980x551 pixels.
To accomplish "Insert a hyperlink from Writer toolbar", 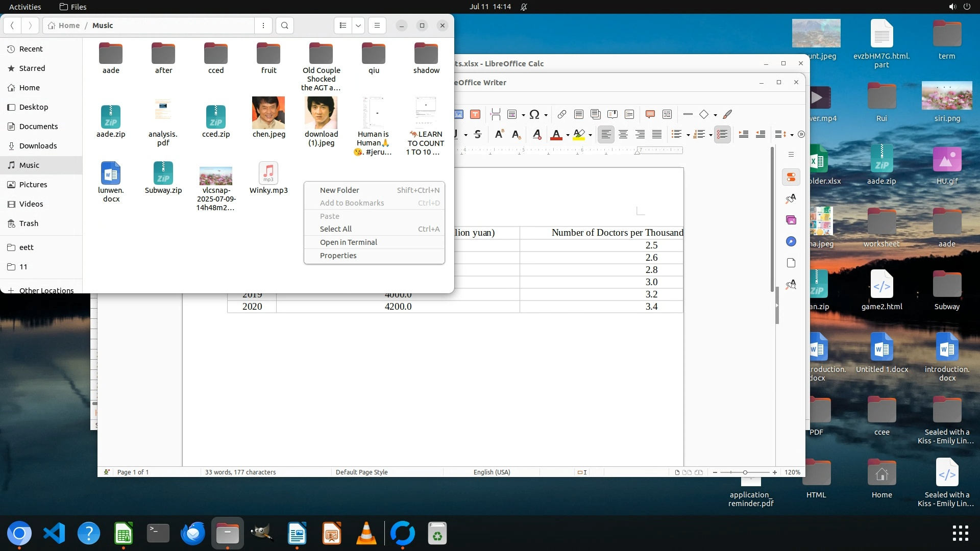I will pos(561,114).
